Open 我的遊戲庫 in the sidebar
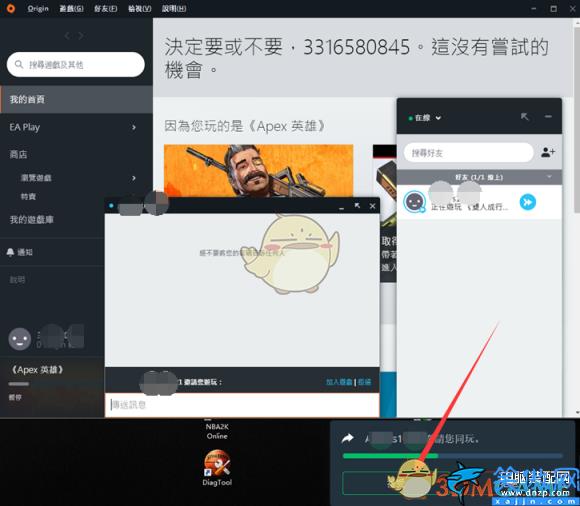The width and height of the screenshot is (580, 506). [32, 220]
